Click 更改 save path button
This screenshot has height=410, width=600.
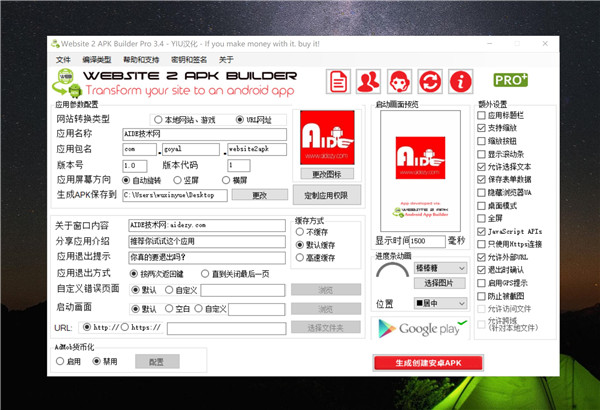pos(259,195)
